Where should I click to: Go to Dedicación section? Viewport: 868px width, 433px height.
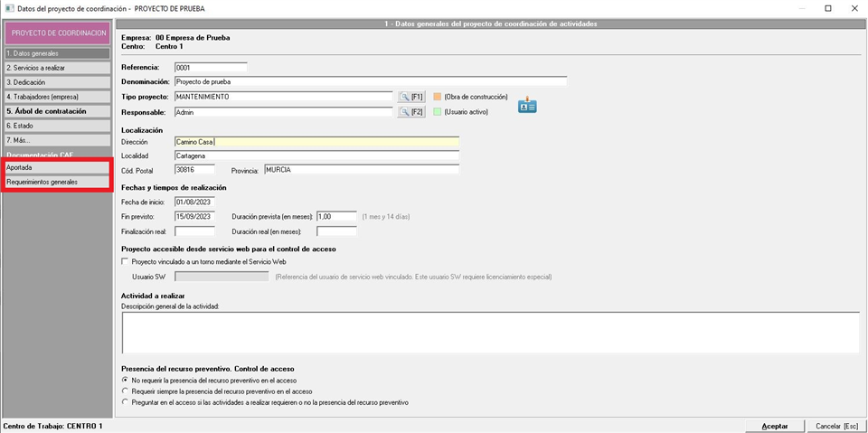[57, 82]
